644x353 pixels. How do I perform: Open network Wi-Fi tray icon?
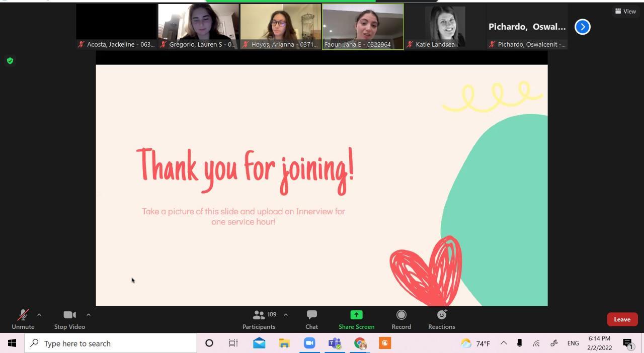(x=537, y=343)
